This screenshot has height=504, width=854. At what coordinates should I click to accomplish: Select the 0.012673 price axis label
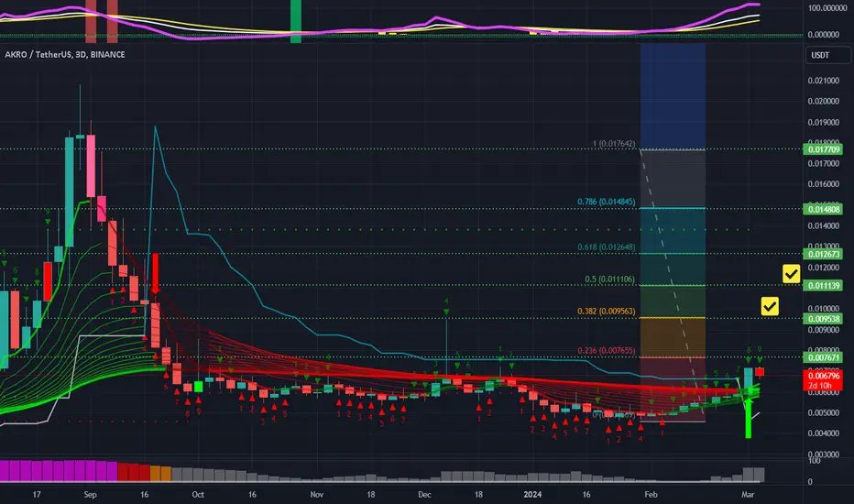coord(822,254)
